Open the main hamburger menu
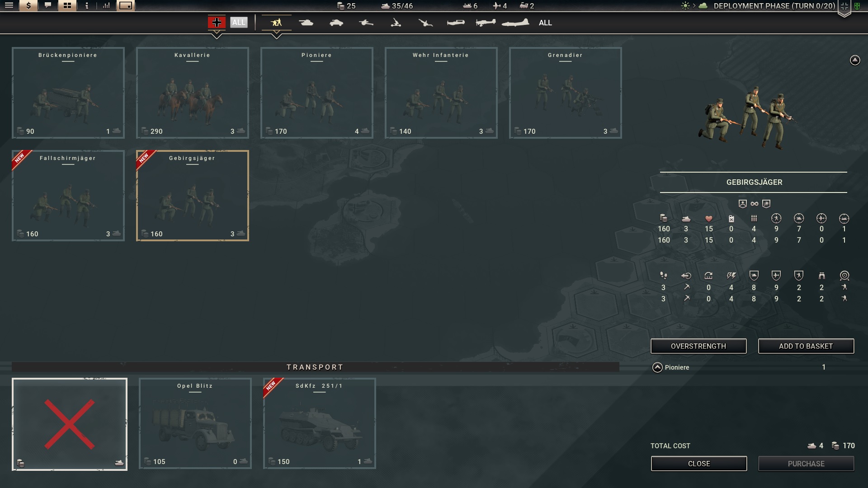 pos(9,6)
